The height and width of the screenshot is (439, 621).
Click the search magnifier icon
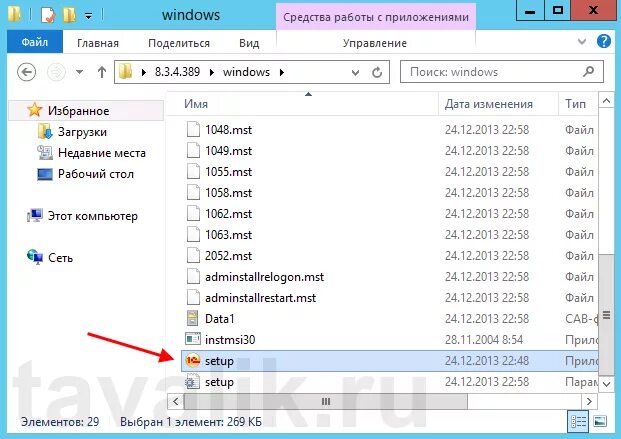[x=589, y=72]
